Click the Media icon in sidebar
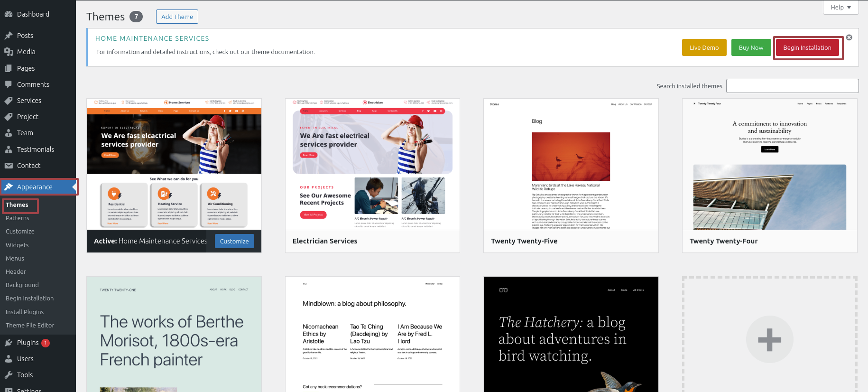Screen dimensions: 868x392 pyautogui.click(x=9, y=52)
